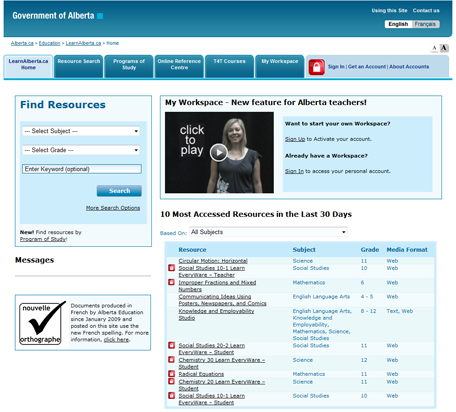The height and width of the screenshot is (412, 456).
Task: Click the workspace video thumbnail
Action: tap(219, 152)
